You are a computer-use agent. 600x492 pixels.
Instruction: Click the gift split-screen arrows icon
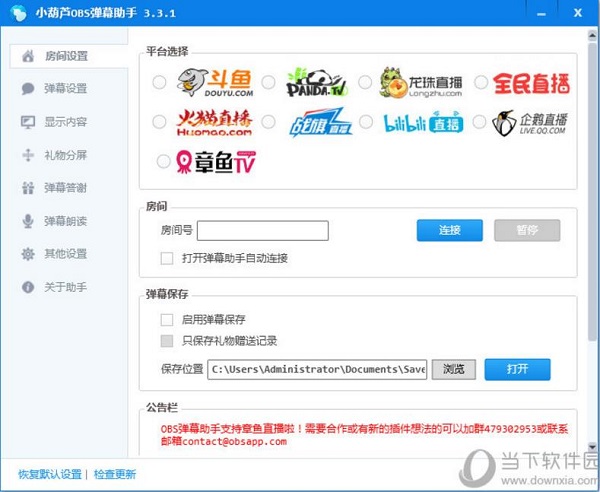tap(28, 155)
